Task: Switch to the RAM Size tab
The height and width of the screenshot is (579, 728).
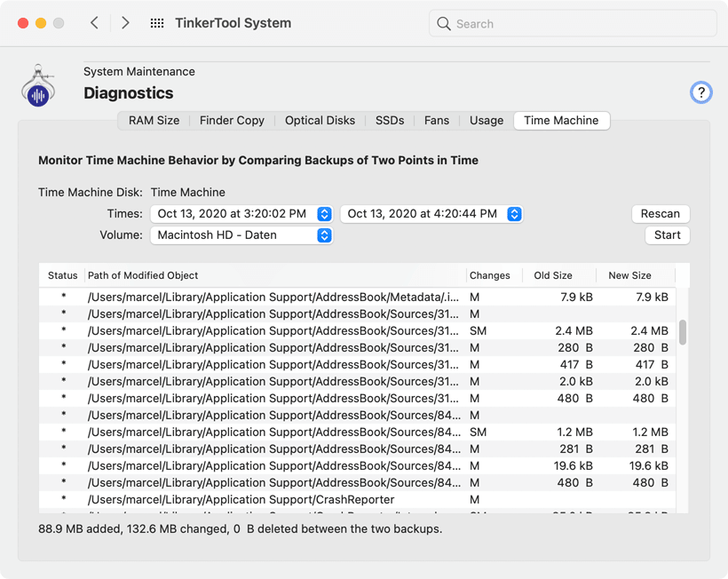Action: click(154, 121)
